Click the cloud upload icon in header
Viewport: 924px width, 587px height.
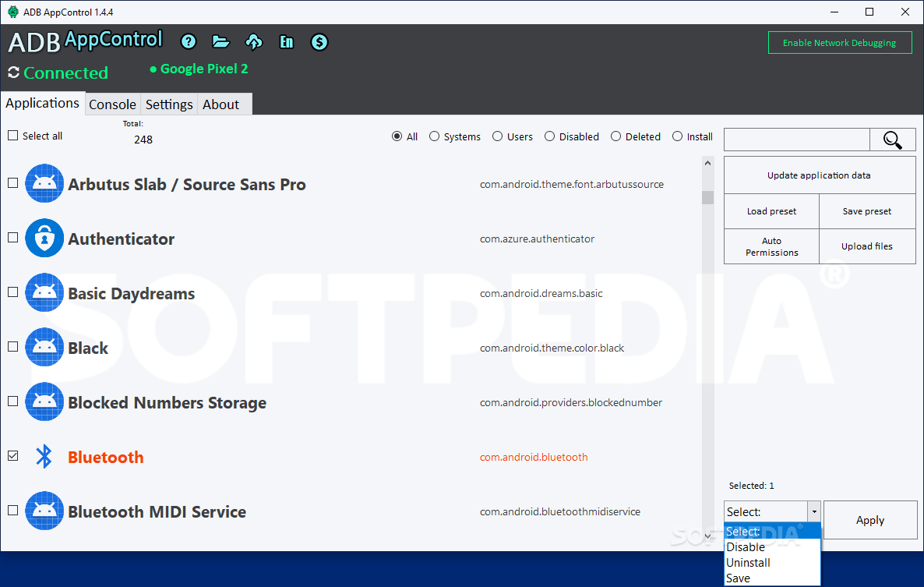(x=254, y=42)
